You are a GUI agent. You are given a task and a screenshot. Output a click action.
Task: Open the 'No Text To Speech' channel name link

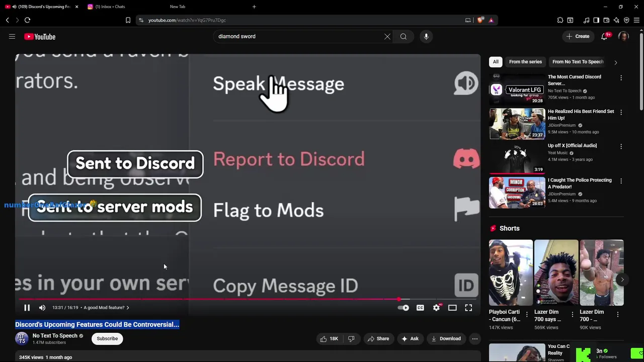55,336
